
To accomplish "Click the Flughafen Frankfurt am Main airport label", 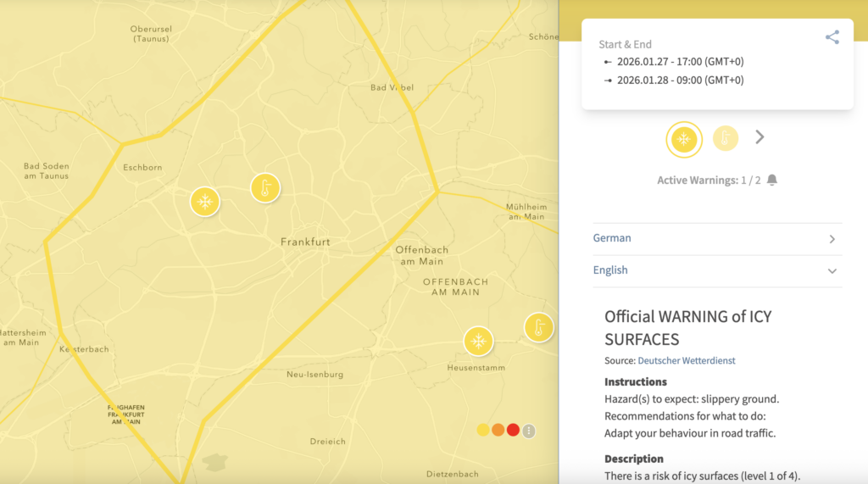I will 125,414.
